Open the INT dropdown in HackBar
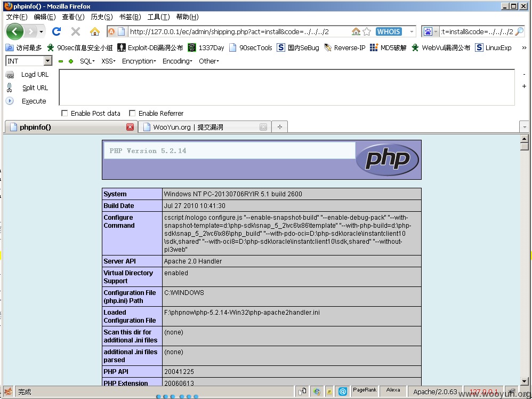Image resolution: width=532 pixels, height=399 pixels. click(x=47, y=61)
